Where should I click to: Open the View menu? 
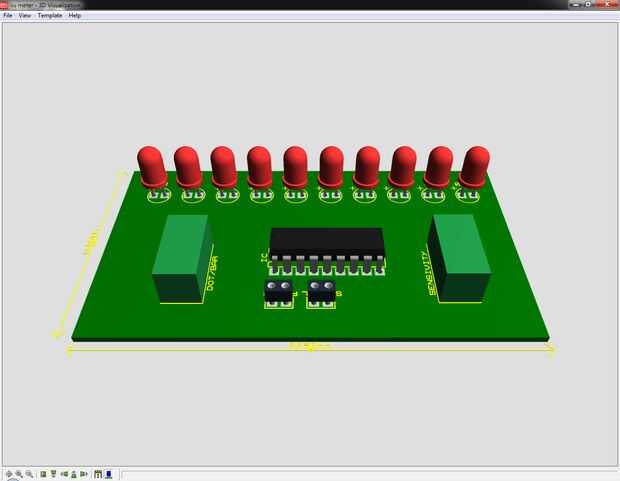pyautogui.click(x=25, y=15)
